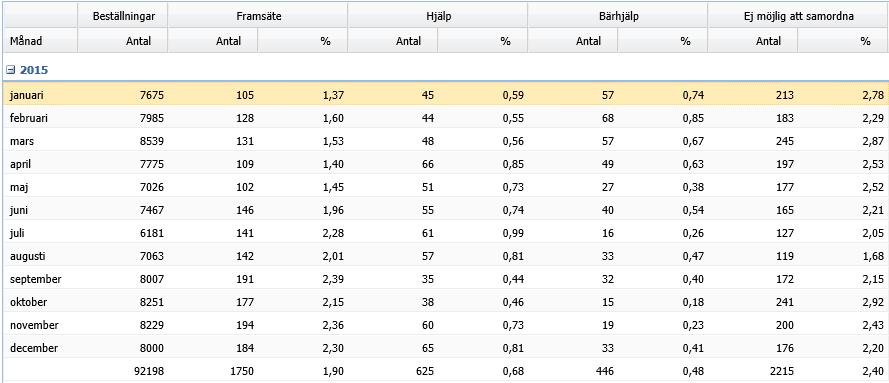Click the Bärhjälp group header
Image resolution: width=889 pixels, height=383 pixels.
(x=618, y=16)
